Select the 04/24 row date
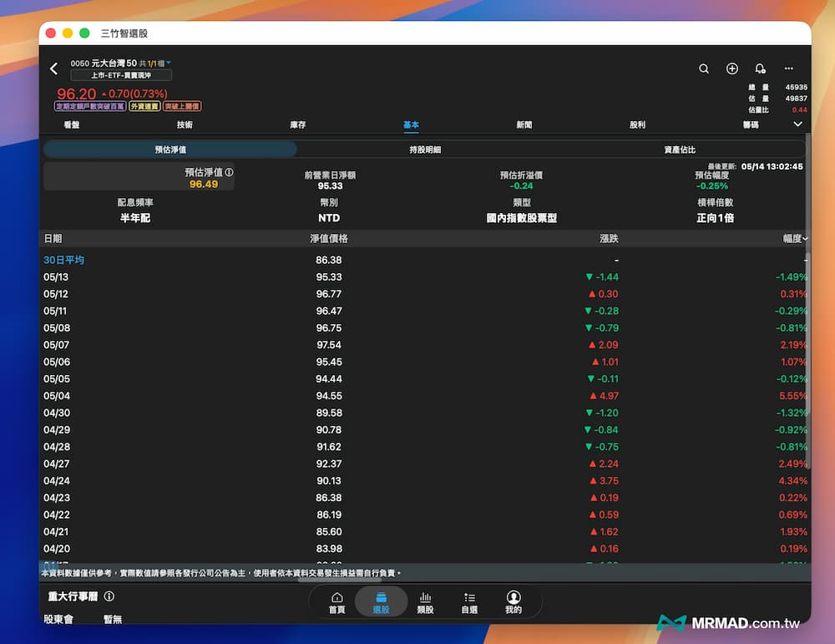This screenshot has width=835, height=644. click(57, 481)
